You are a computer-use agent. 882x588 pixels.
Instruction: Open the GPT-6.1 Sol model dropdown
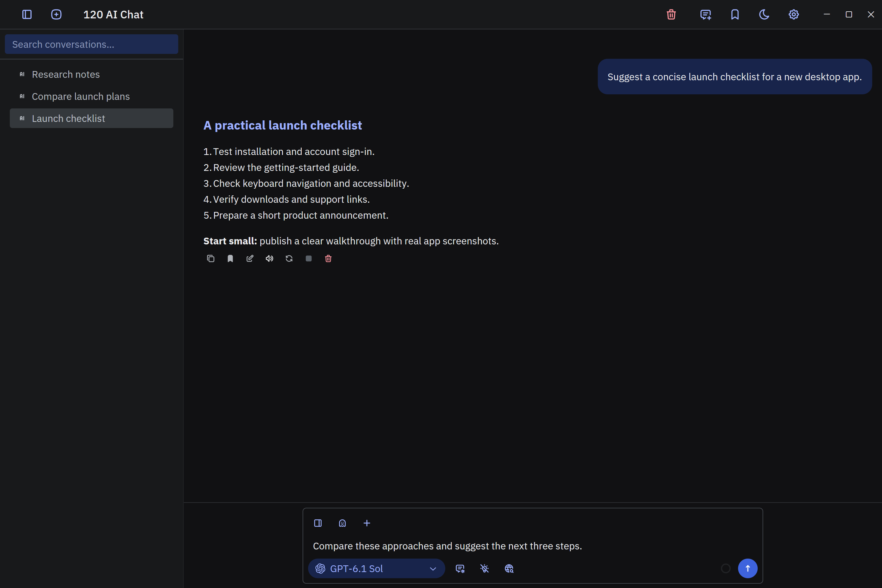pos(376,568)
